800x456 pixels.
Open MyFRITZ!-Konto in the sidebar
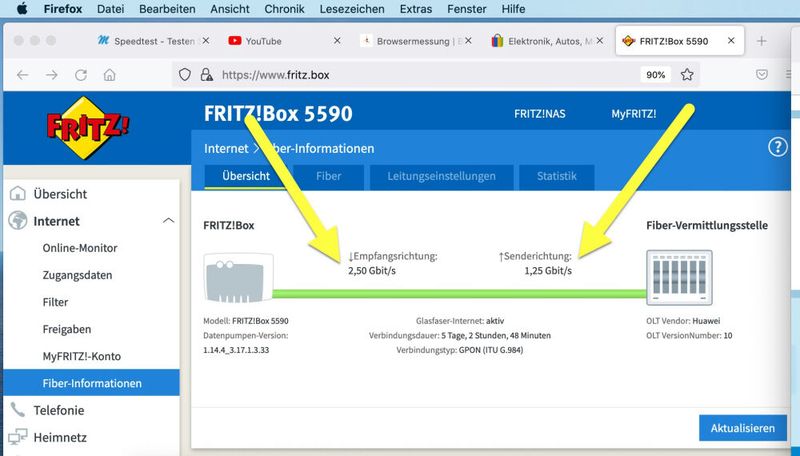(x=82, y=357)
